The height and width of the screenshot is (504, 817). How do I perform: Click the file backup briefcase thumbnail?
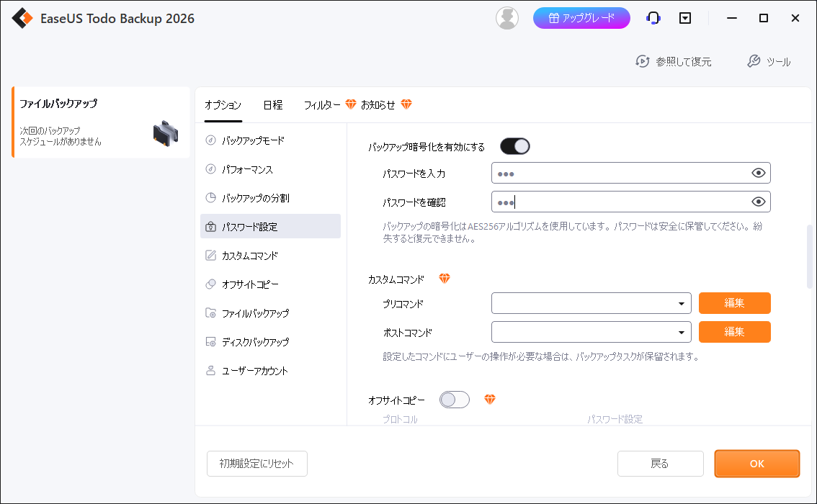click(166, 133)
